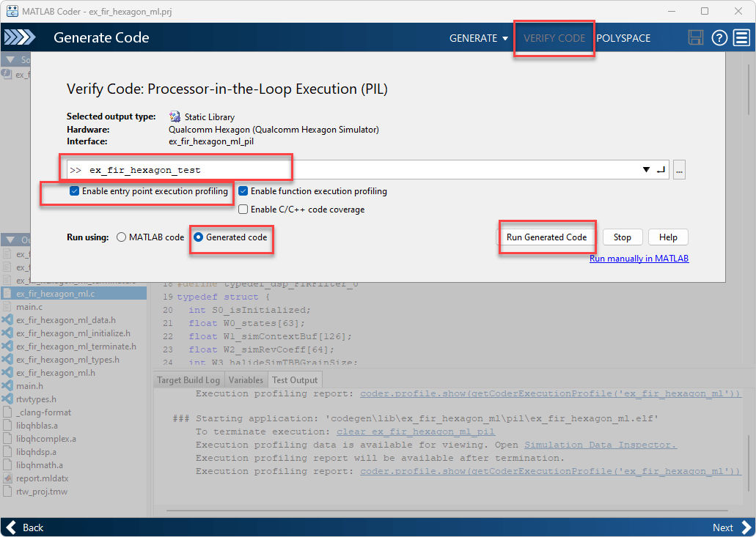
Task: Click the workflow chevrons icon beside Generate Code
Action: (x=20, y=37)
